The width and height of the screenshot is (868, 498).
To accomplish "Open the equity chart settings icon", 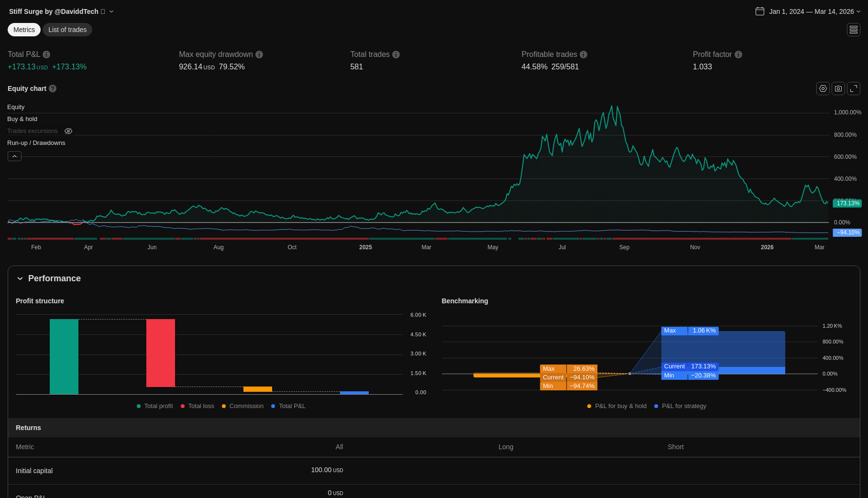I will click(x=823, y=89).
